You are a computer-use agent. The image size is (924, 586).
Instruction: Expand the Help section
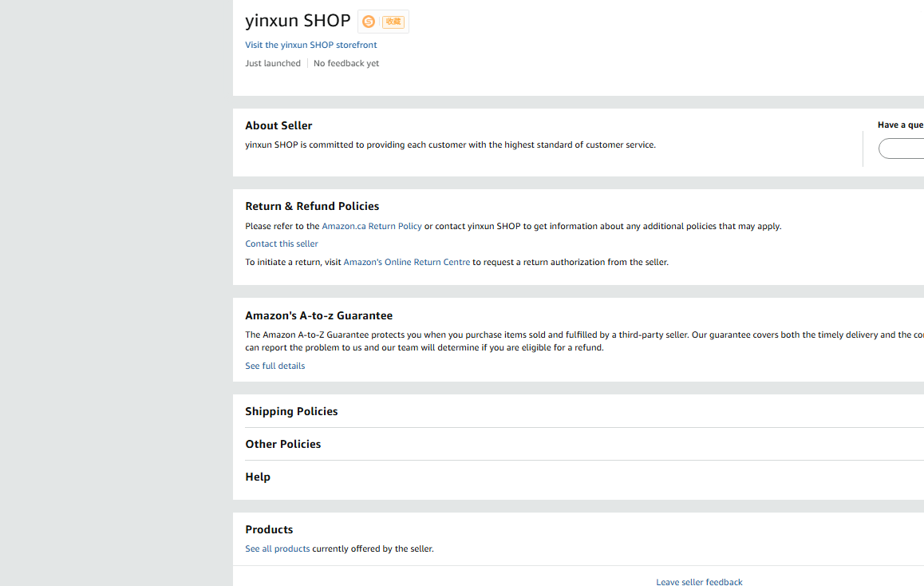click(258, 477)
